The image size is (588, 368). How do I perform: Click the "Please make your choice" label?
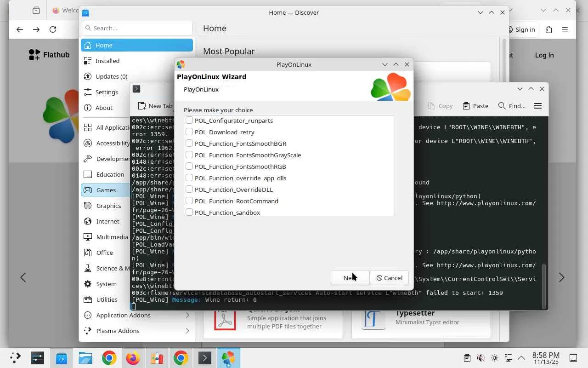pyautogui.click(x=218, y=110)
